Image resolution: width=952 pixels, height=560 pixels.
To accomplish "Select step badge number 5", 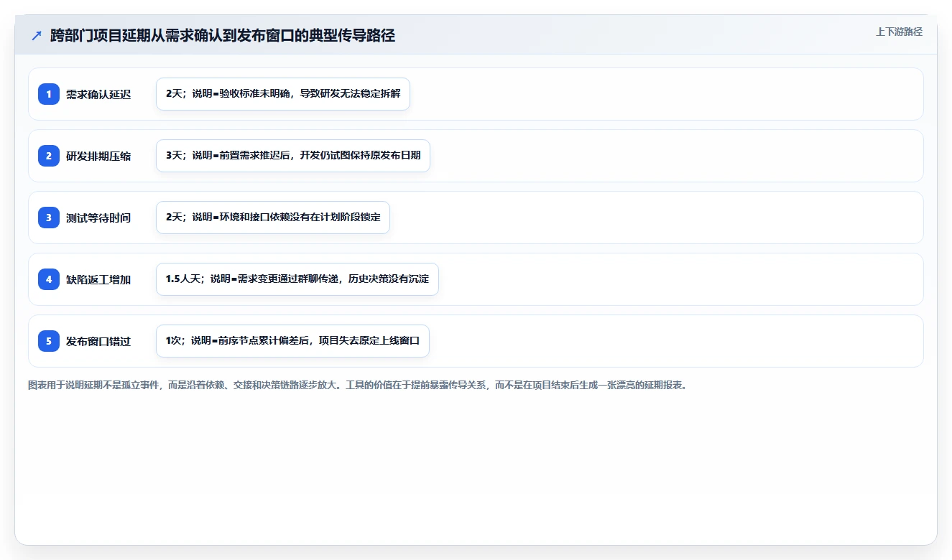I will (x=49, y=341).
